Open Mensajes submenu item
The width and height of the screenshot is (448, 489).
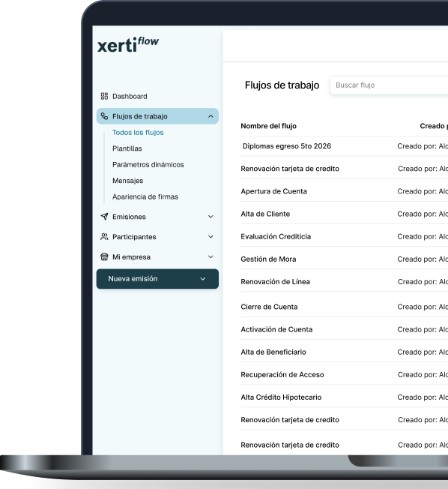tap(128, 181)
